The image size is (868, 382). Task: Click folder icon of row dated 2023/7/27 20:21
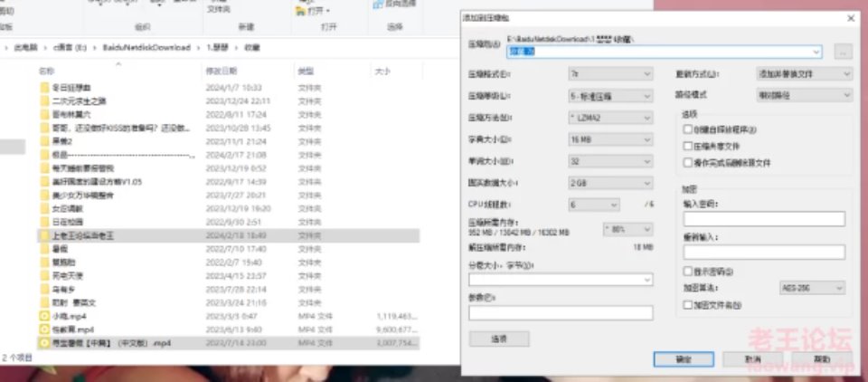pyautogui.click(x=45, y=196)
